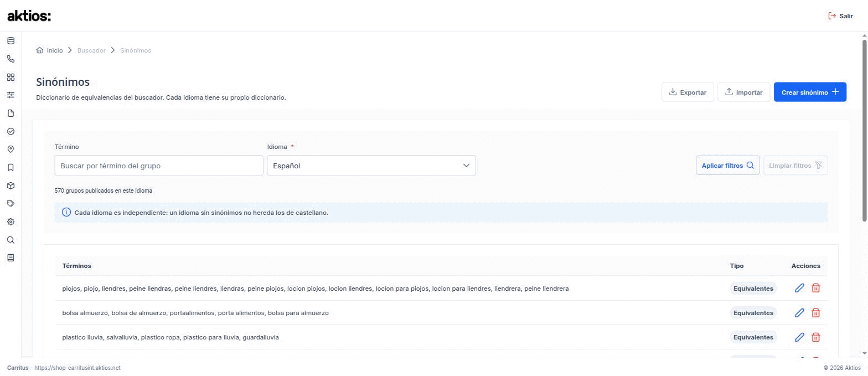
Task: Open the magnifying glass icon in sidebar
Action: coord(11,240)
